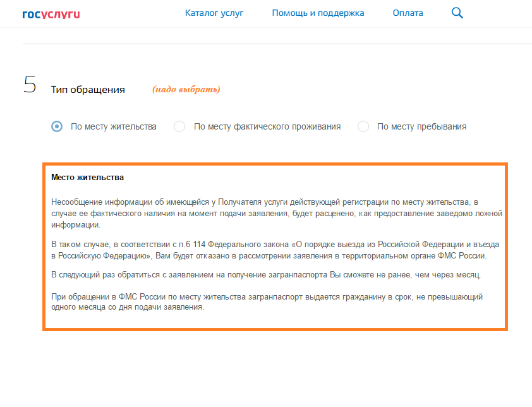The image size is (532, 407).
Task: Tick the По месту пребывания radio circle
Action: (363, 126)
